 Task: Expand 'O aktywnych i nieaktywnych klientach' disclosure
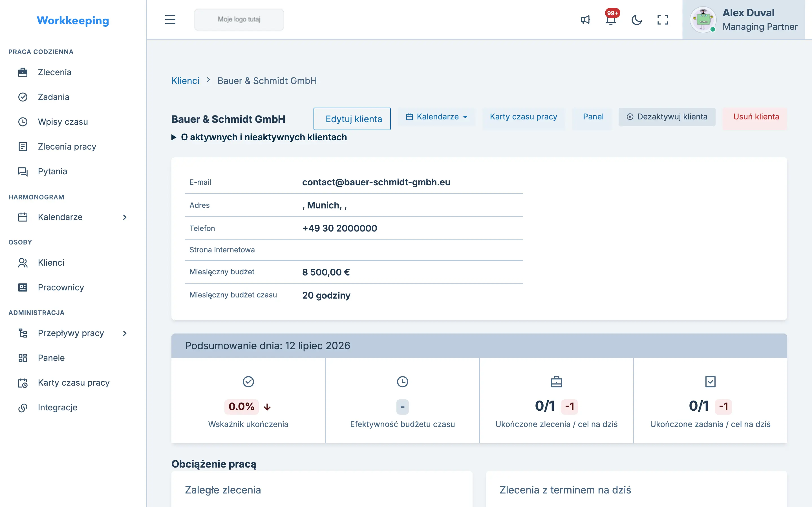[x=259, y=137]
